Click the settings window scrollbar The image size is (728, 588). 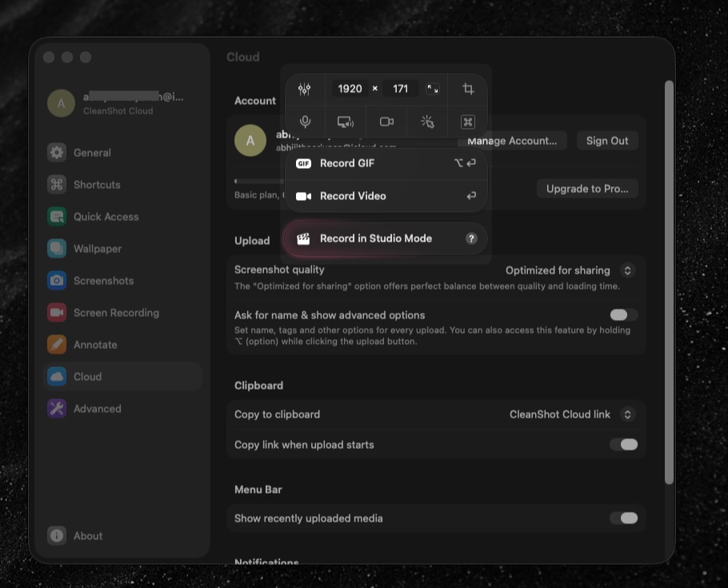click(x=669, y=282)
